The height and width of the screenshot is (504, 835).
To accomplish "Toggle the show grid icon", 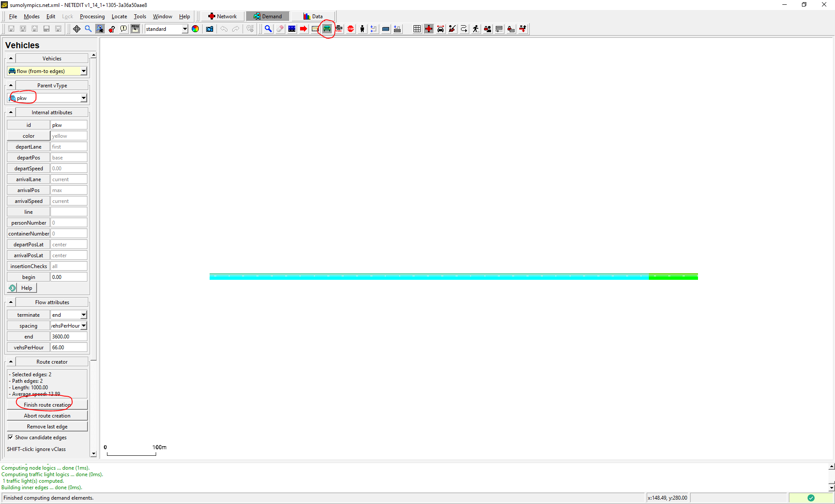I will click(417, 29).
